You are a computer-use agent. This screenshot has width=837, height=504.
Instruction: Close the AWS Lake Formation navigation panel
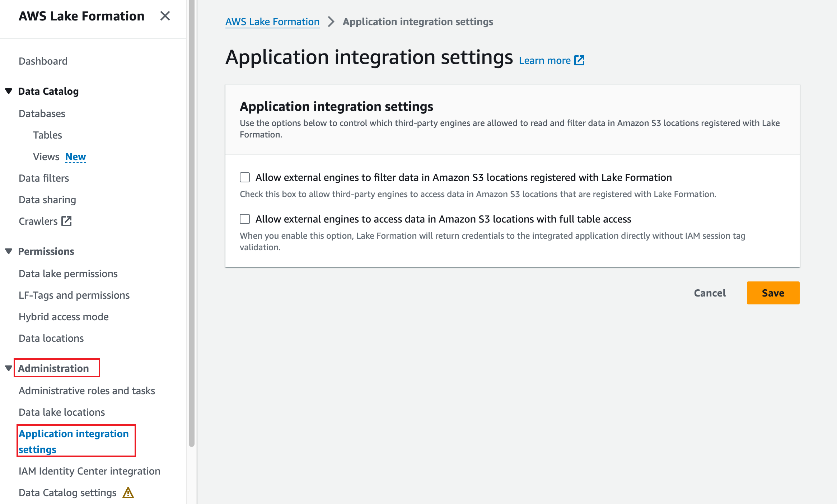165,16
